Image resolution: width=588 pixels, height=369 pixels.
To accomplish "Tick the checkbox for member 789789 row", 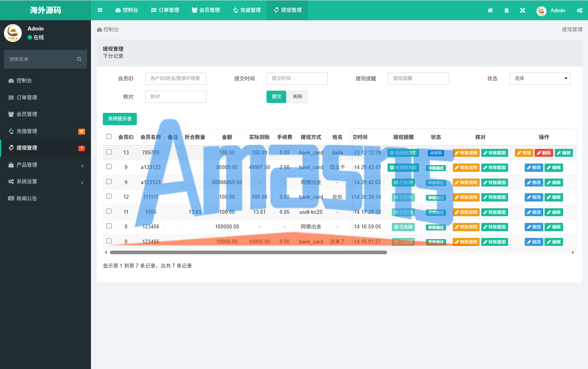I will 109,152.
